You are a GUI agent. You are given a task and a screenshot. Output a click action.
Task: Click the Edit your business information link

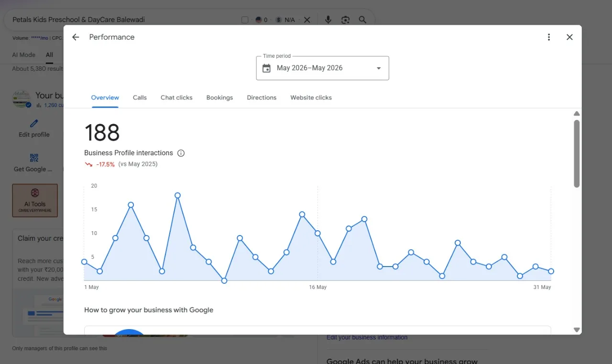tap(367, 337)
